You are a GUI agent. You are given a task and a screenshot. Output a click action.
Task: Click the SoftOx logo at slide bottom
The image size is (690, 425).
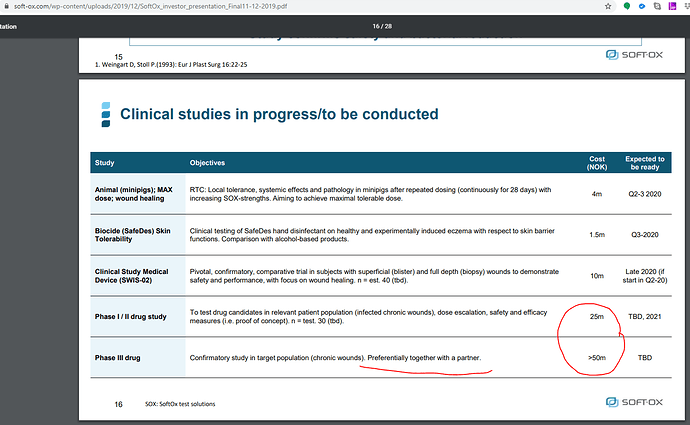pos(625,404)
